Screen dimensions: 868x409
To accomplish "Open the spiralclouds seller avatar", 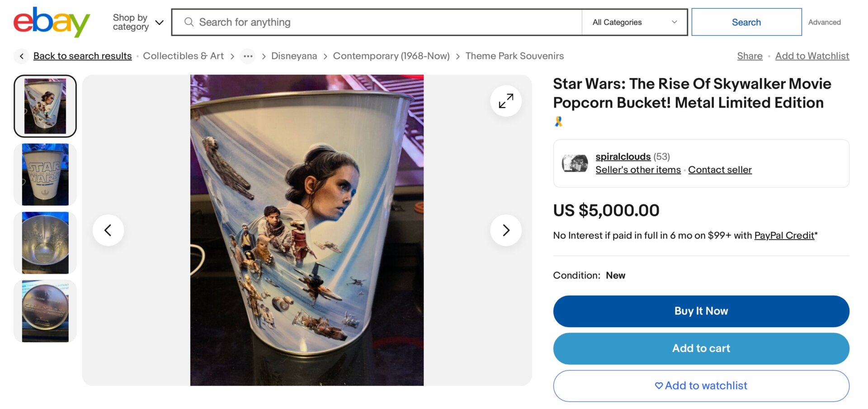I will coord(575,163).
